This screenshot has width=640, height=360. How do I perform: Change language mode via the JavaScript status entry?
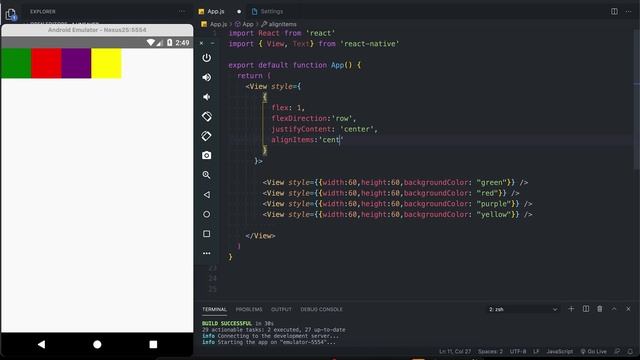(560, 351)
